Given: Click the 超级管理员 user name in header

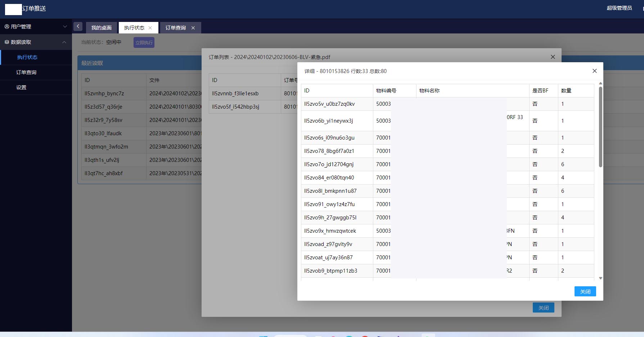Looking at the screenshot, I should pyautogui.click(x=619, y=8).
